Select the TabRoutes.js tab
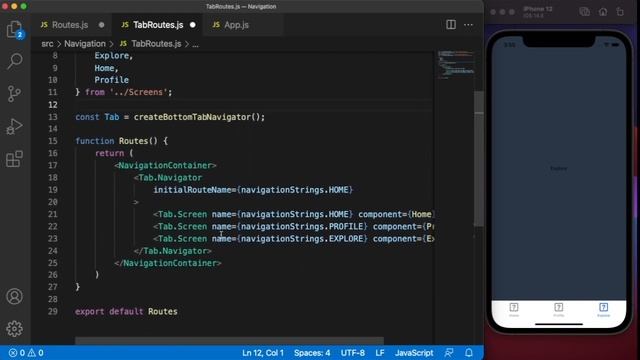This screenshot has height=360, width=640. pos(158,25)
